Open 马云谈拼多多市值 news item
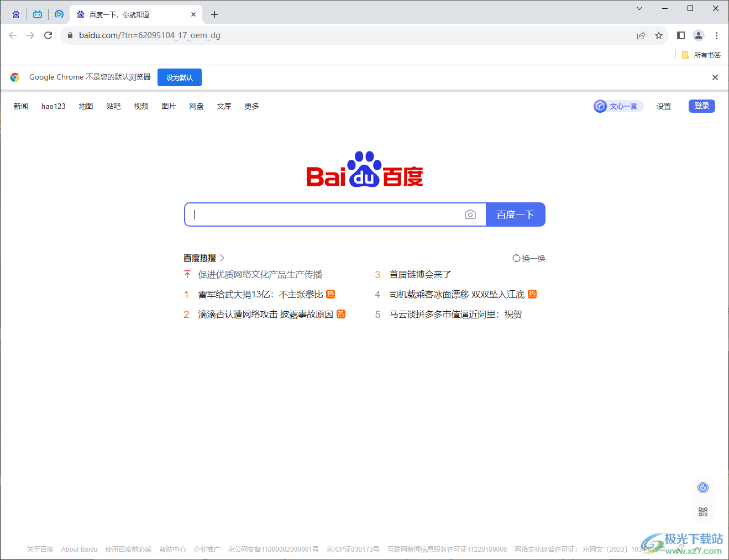The width and height of the screenshot is (729, 560). (455, 315)
